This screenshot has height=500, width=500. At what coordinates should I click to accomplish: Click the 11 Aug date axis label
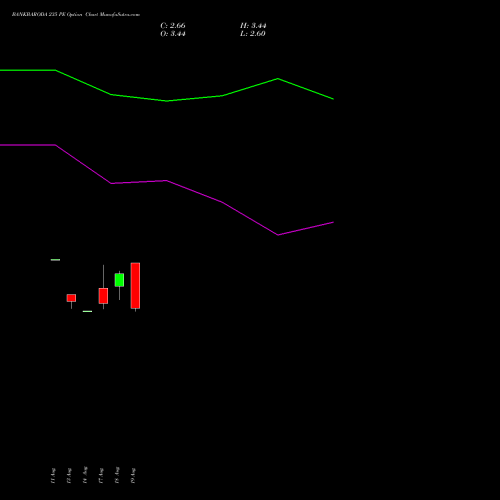click(x=53, y=476)
